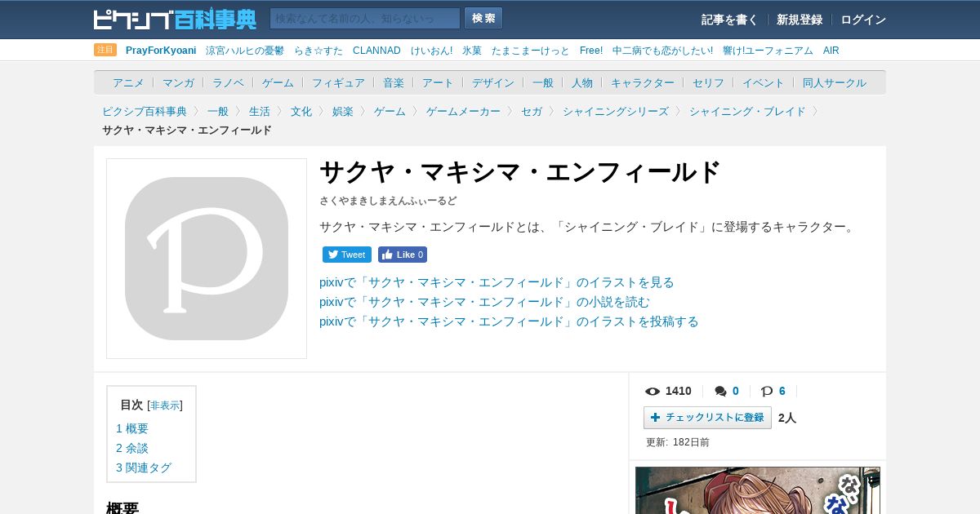The image size is (980, 514).
Task: Open pixivで…のイラストを見る link
Action: (497, 282)
